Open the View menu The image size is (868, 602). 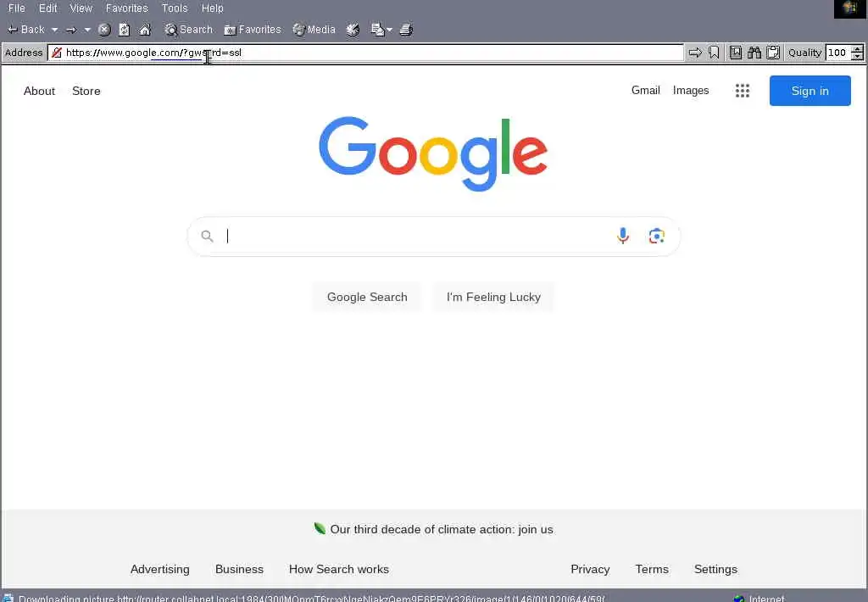tap(81, 8)
